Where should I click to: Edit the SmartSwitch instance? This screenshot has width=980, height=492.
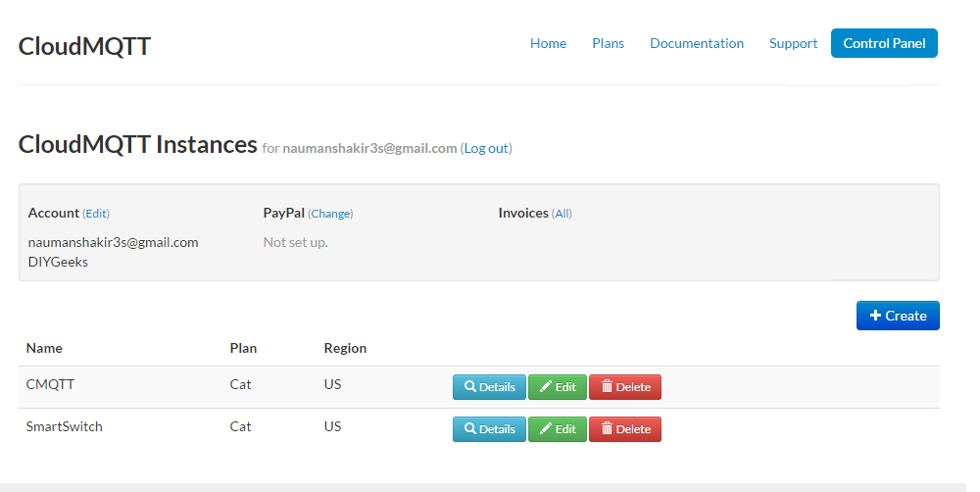[x=558, y=429]
